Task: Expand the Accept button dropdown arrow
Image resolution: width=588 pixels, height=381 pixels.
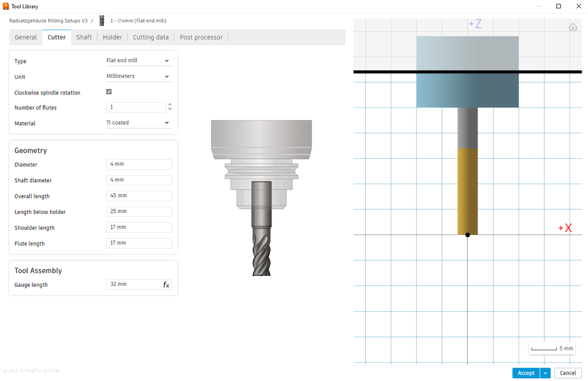Action: 545,373
